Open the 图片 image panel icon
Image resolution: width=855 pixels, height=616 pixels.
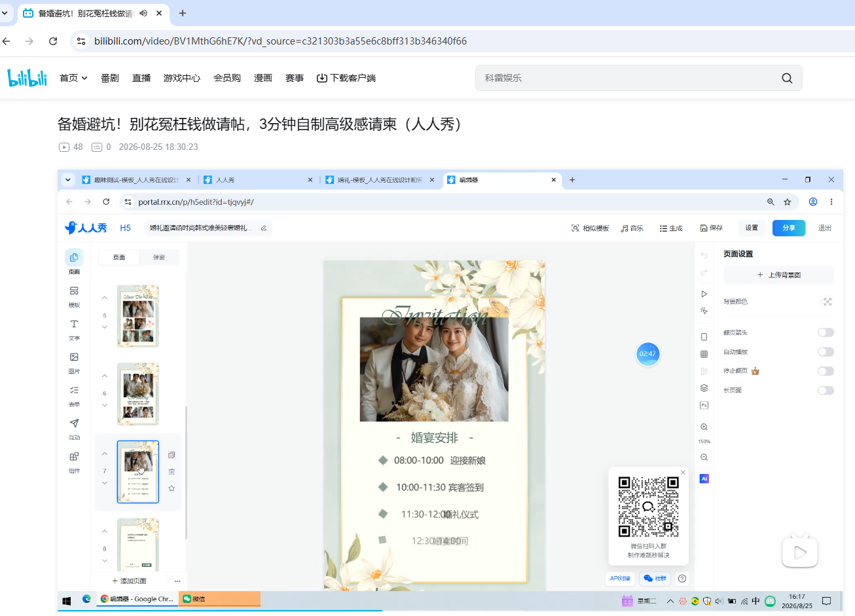[x=74, y=363]
